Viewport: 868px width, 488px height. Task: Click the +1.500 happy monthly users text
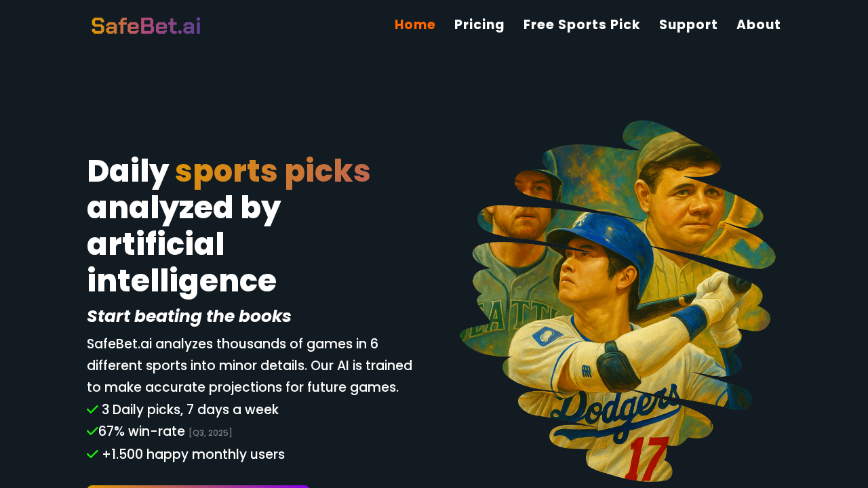(x=193, y=453)
